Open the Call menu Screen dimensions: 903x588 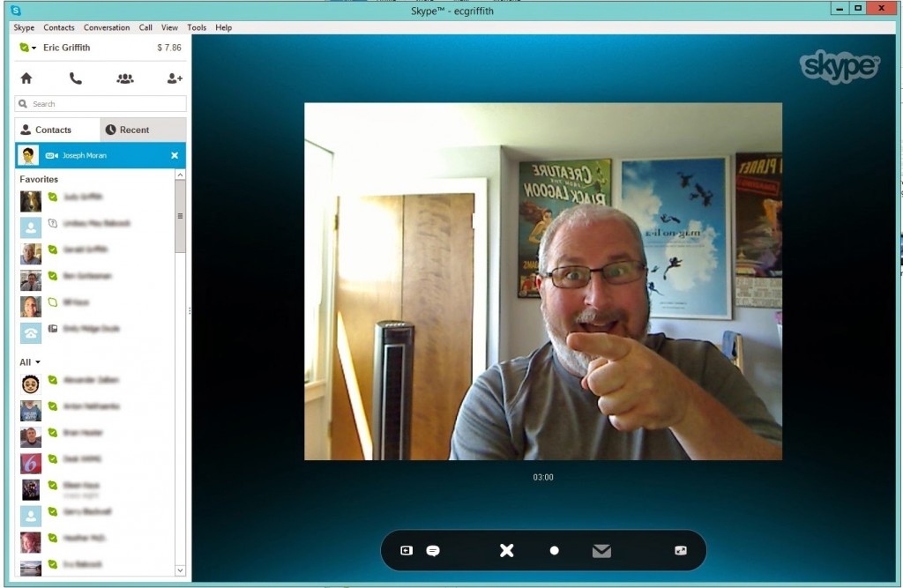(146, 27)
